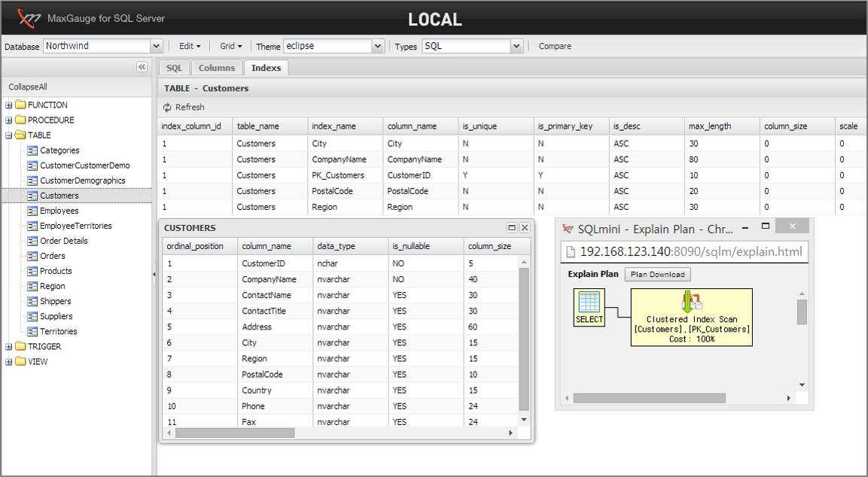
Task: Click the vertical scrollbar in CUSTOMERS panel
Action: pyautogui.click(x=524, y=339)
